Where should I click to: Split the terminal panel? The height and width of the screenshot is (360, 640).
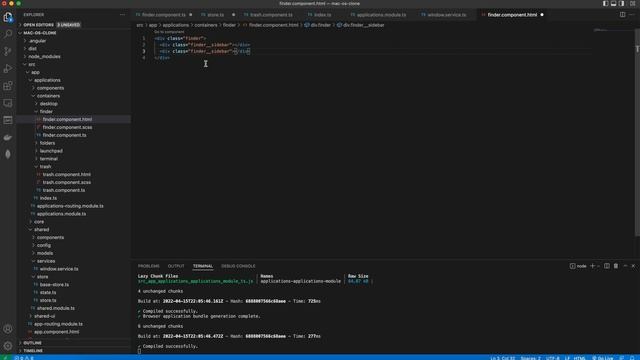pyautogui.click(x=607, y=266)
